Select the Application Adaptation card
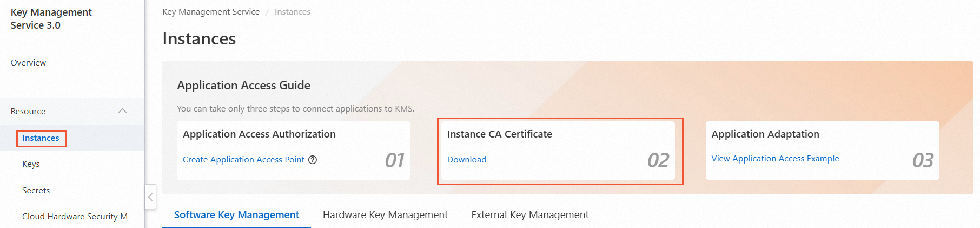The width and height of the screenshot is (980, 228). click(822, 151)
